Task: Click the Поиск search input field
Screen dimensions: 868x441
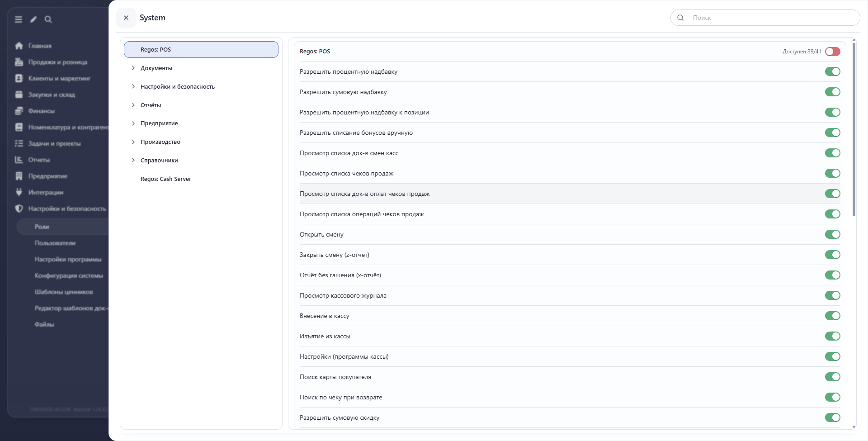Action: 765,18
